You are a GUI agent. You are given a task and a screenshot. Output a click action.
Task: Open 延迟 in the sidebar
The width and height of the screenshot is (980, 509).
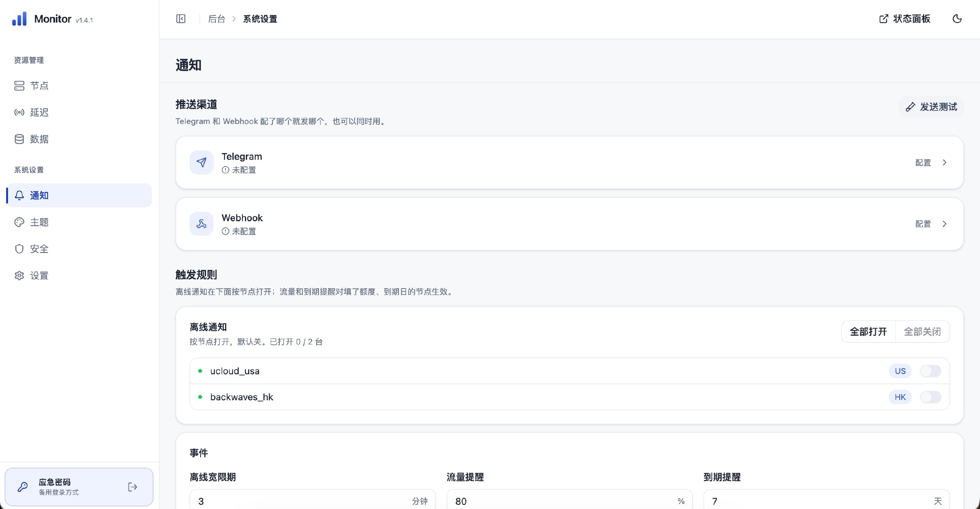[x=79, y=113]
